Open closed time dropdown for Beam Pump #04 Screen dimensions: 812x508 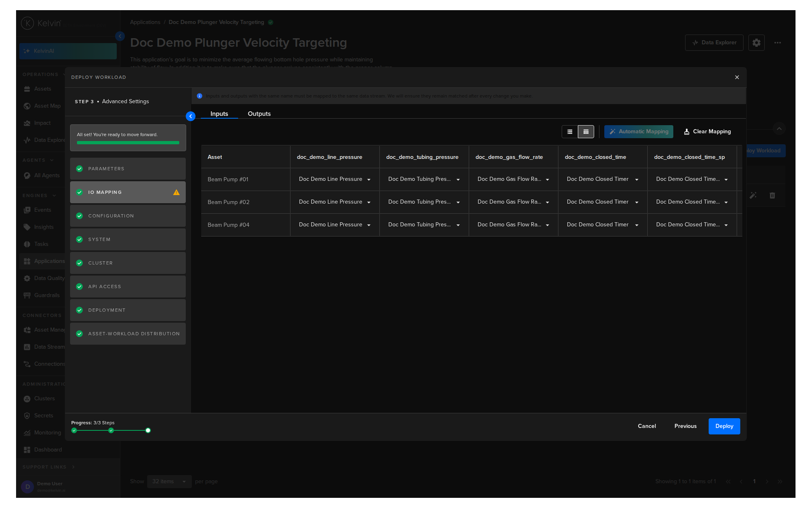point(602,225)
